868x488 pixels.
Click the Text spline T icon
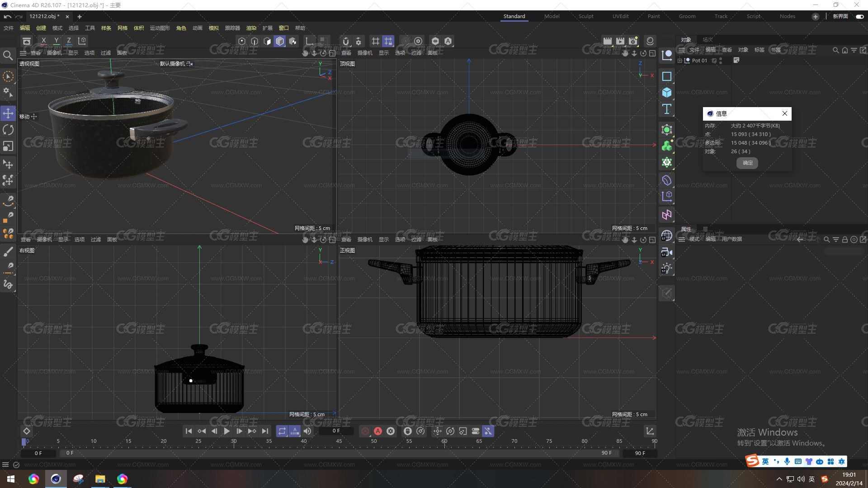[667, 109]
